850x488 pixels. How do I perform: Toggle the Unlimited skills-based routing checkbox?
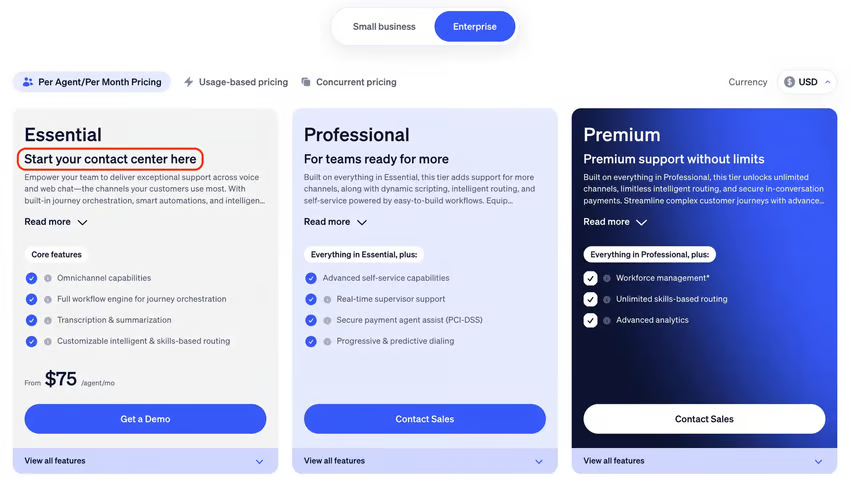click(590, 299)
